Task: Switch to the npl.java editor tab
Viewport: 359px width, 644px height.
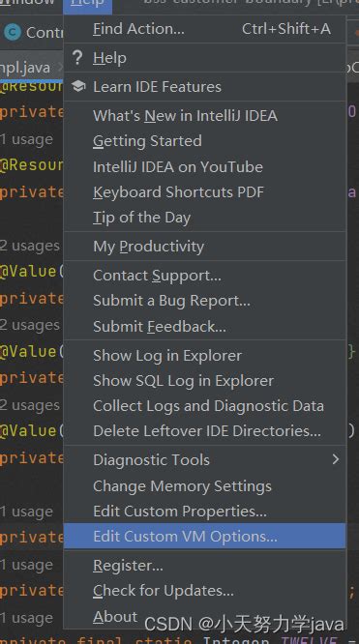Action: click(x=25, y=68)
